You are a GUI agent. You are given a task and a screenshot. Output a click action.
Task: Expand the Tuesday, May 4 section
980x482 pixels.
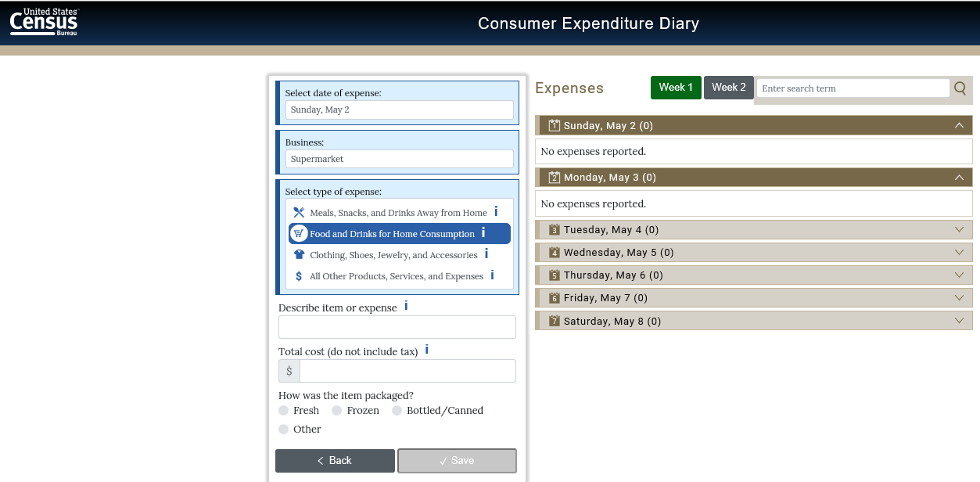pos(959,230)
